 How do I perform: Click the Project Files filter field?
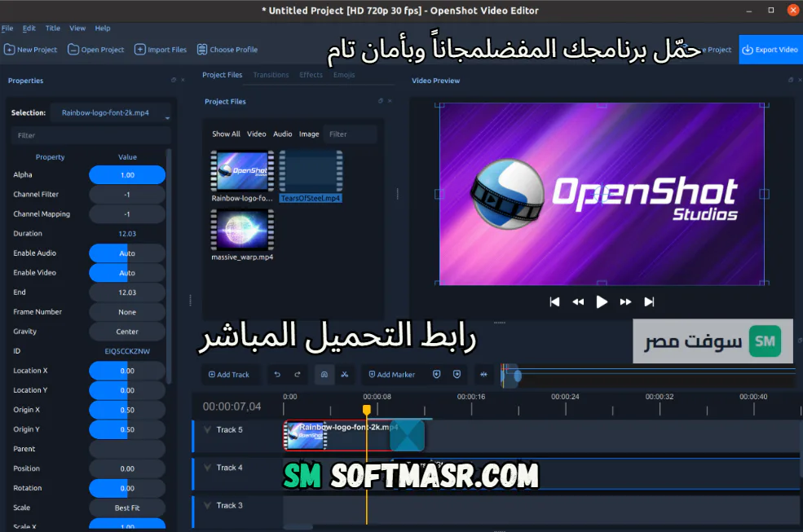tap(351, 134)
